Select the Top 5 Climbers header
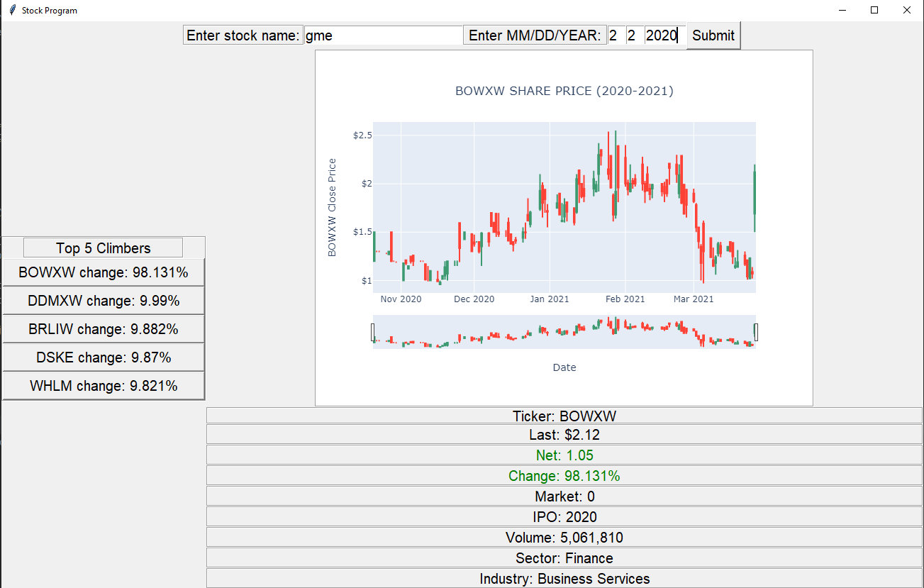Image resolution: width=924 pixels, height=588 pixels. pos(103,248)
